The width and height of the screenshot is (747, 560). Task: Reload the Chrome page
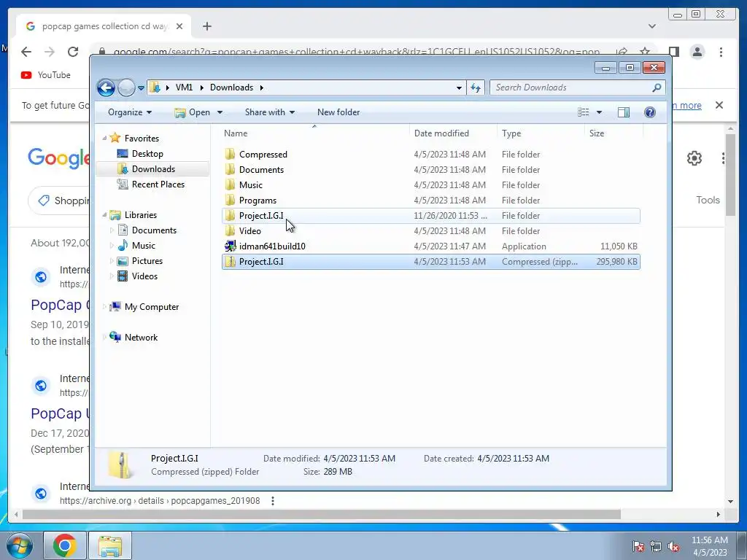(x=73, y=52)
